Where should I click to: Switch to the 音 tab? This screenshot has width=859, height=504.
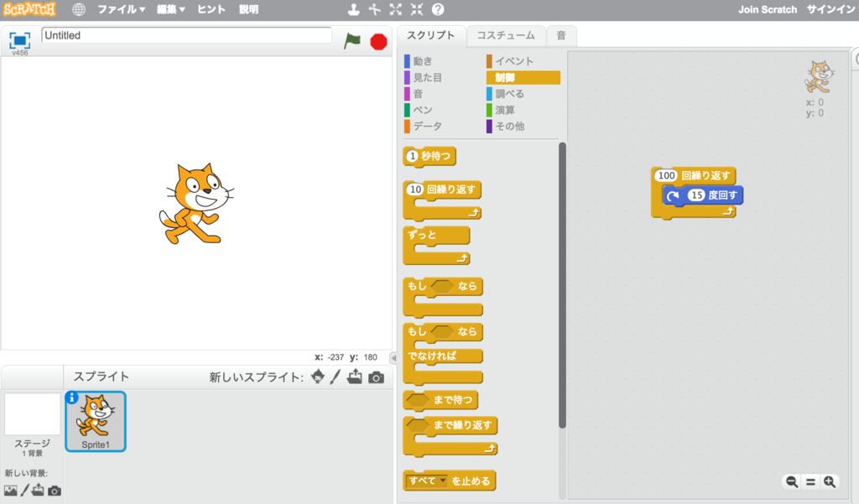[x=561, y=35]
